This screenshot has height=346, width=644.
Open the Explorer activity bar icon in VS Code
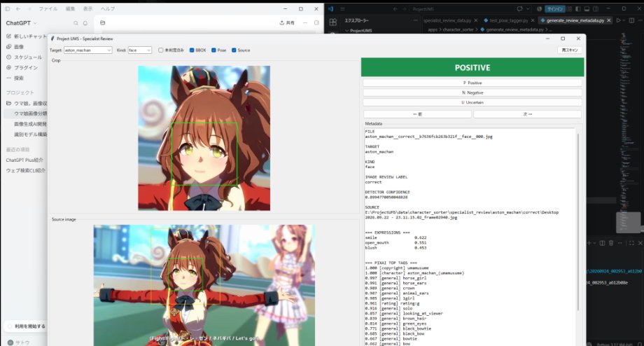333,22
